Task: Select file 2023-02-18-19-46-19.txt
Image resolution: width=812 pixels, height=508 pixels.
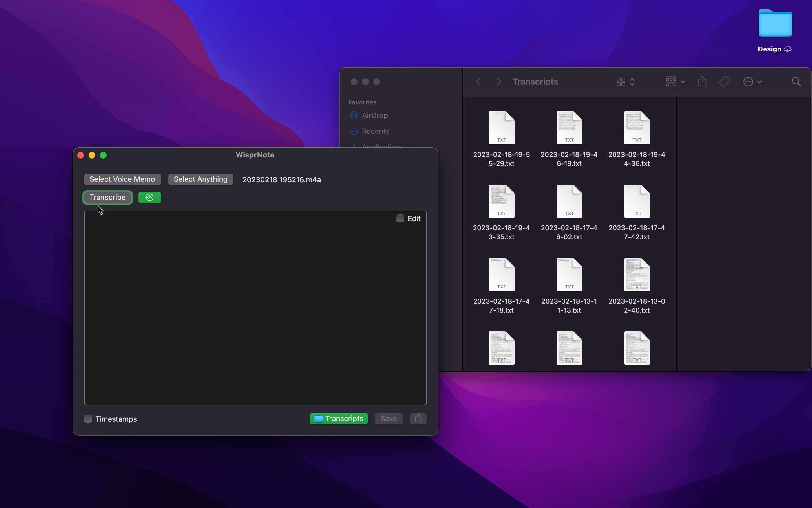Action: [569, 139]
